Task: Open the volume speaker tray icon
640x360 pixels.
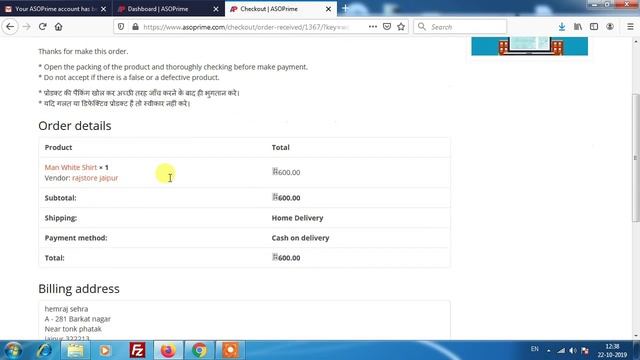Action: pyautogui.click(x=573, y=351)
